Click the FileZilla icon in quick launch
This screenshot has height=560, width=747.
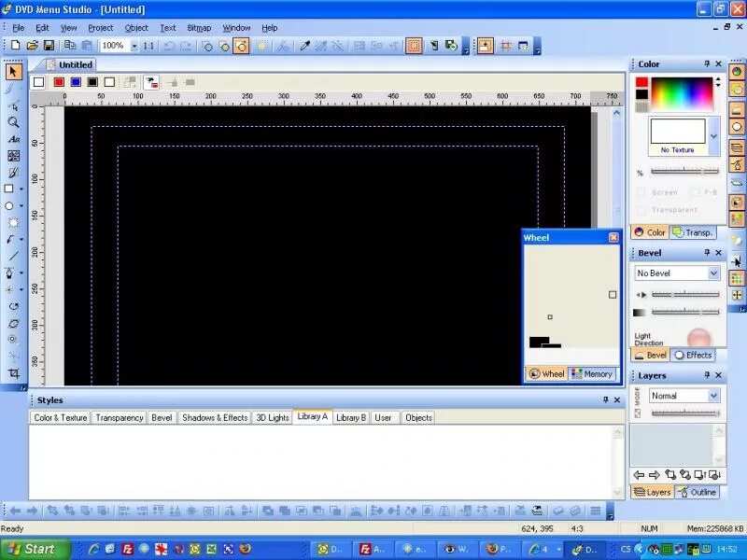pyautogui.click(x=127, y=549)
